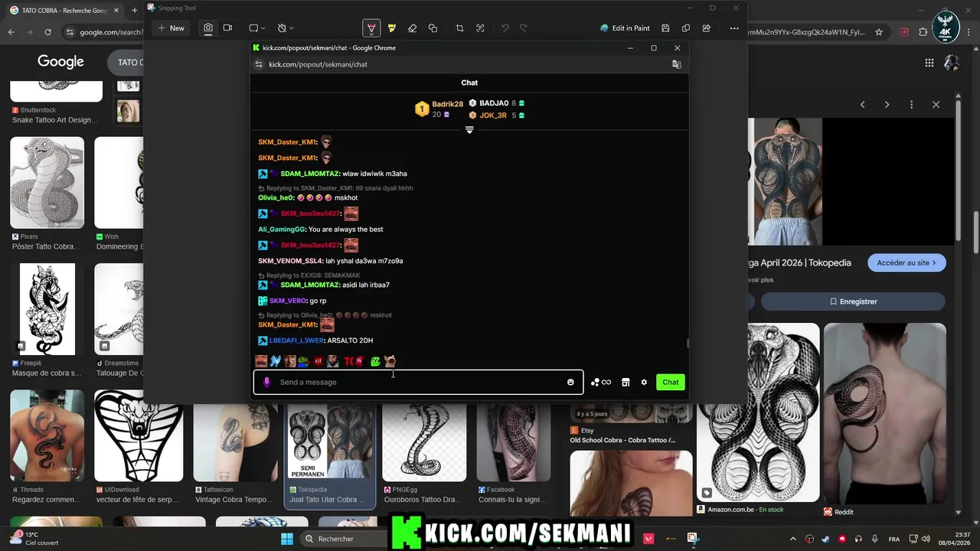The width and height of the screenshot is (980, 551).
Task: Close the image preview panel
Action: tap(936, 105)
